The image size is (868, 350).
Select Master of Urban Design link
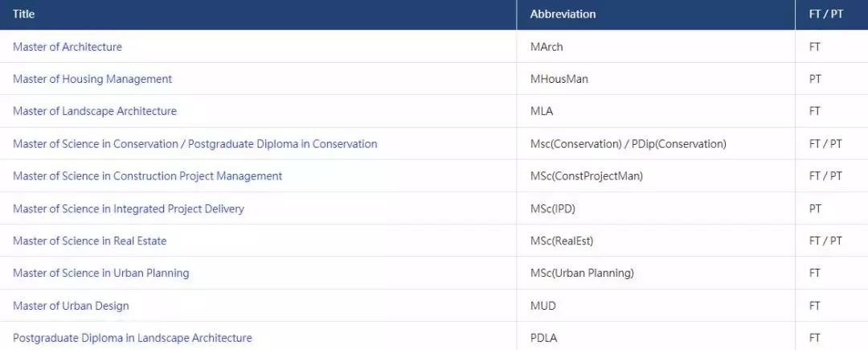pyautogui.click(x=71, y=306)
